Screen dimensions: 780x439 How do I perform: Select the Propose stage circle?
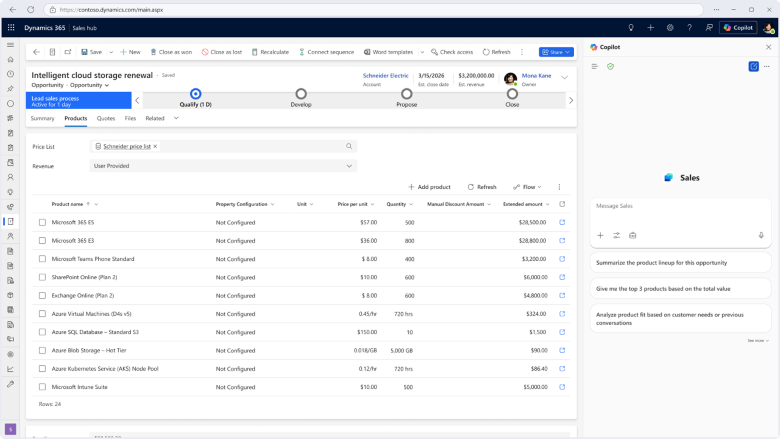(x=406, y=93)
